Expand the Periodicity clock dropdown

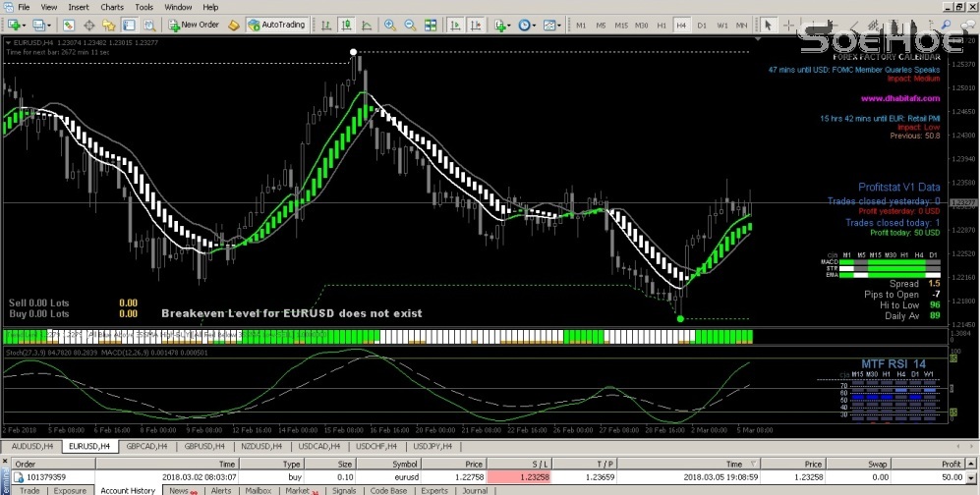[x=527, y=25]
